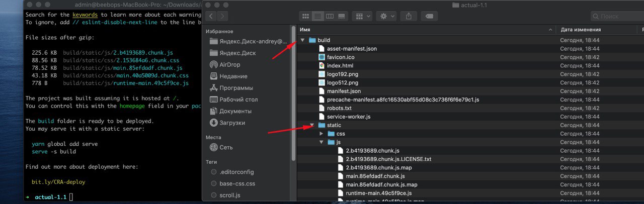644x204 pixels.
Task: Click the Edit Tags toolbar button
Action: (429, 16)
